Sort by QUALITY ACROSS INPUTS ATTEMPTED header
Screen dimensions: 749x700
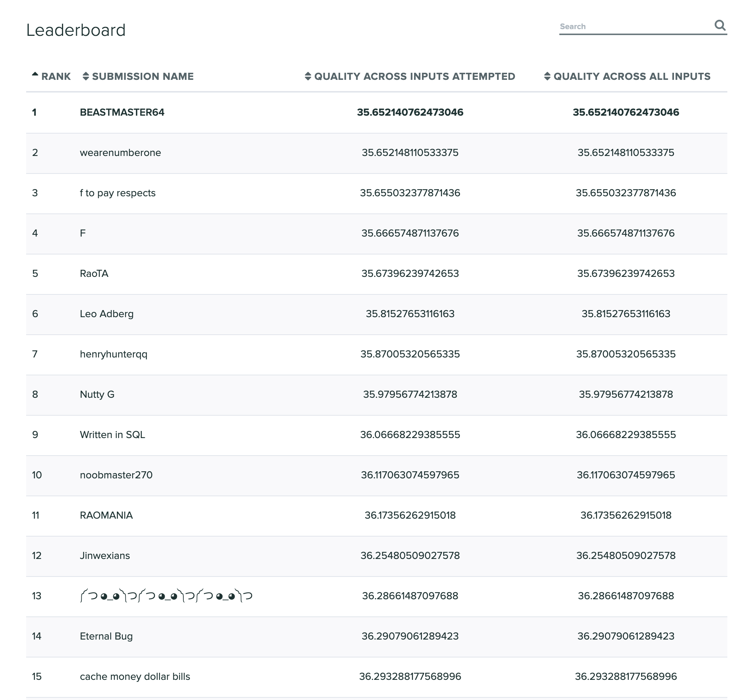tap(414, 76)
